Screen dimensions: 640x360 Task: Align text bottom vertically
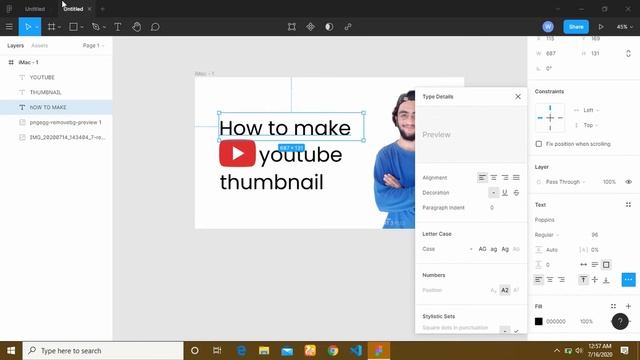coord(606,280)
